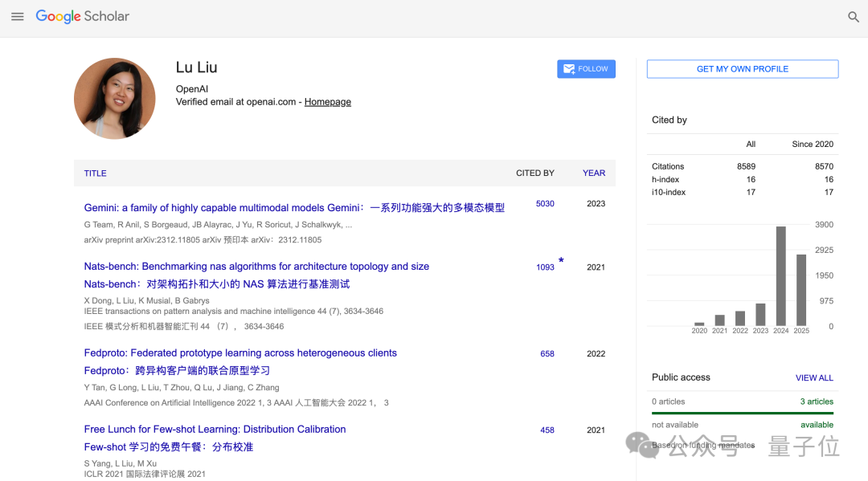Screen dimensions: 868x481
Task: Click Lu Liu's profile photo
Action: 115,99
